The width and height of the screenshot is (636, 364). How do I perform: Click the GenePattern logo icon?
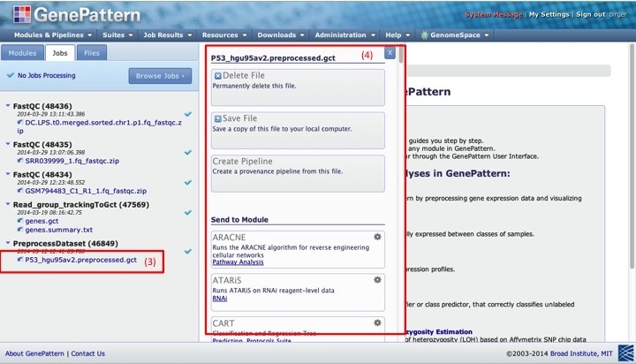tap(22, 14)
